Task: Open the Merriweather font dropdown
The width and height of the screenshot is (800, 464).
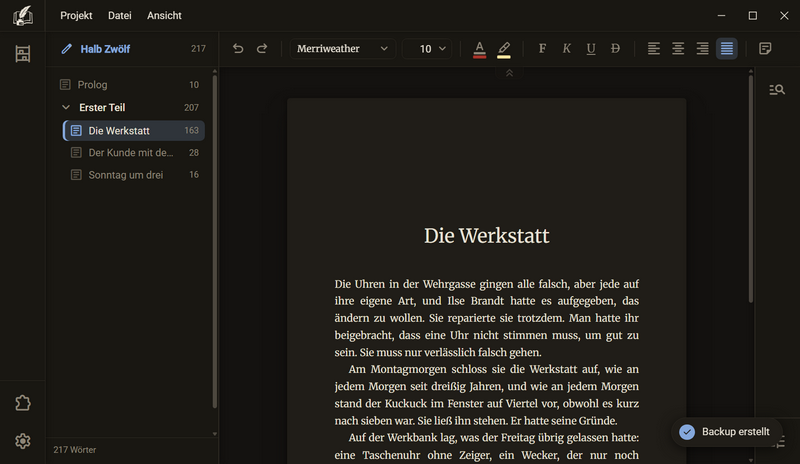Action: coord(343,48)
